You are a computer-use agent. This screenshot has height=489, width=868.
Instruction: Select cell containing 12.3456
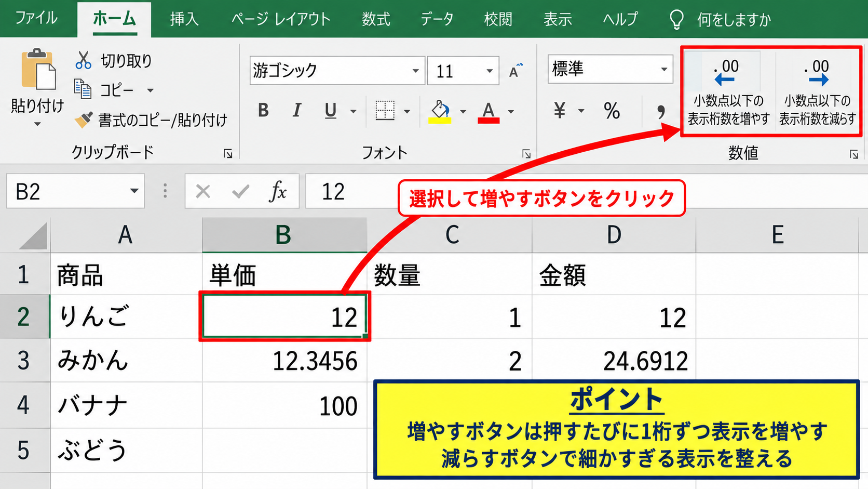(x=284, y=360)
